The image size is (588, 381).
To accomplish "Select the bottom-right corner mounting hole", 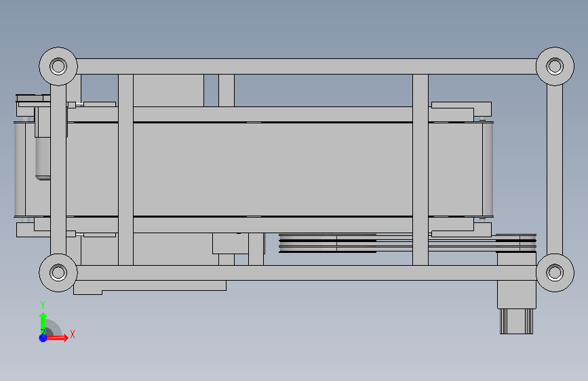I will pyautogui.click(x=555, y=273).
